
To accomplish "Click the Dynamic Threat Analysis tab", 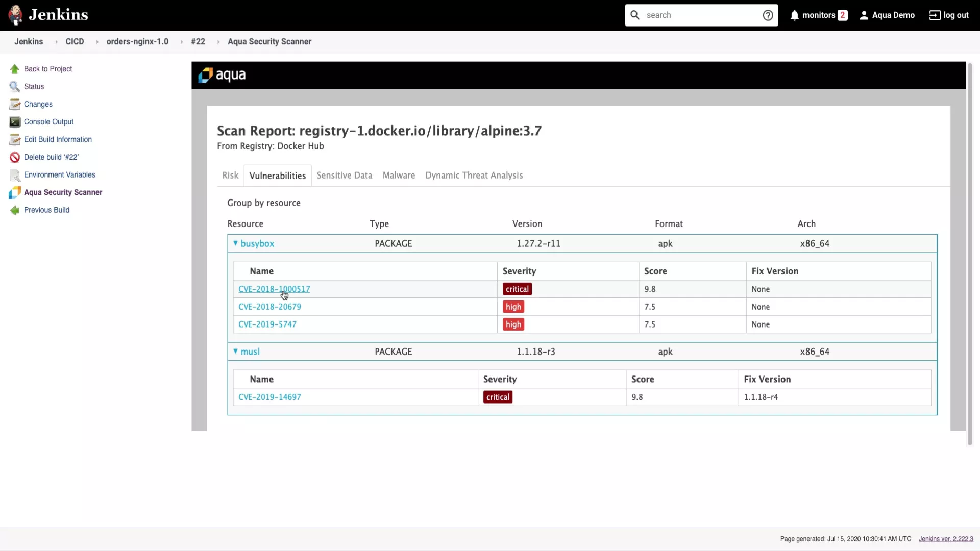I will tap(474, 175).
